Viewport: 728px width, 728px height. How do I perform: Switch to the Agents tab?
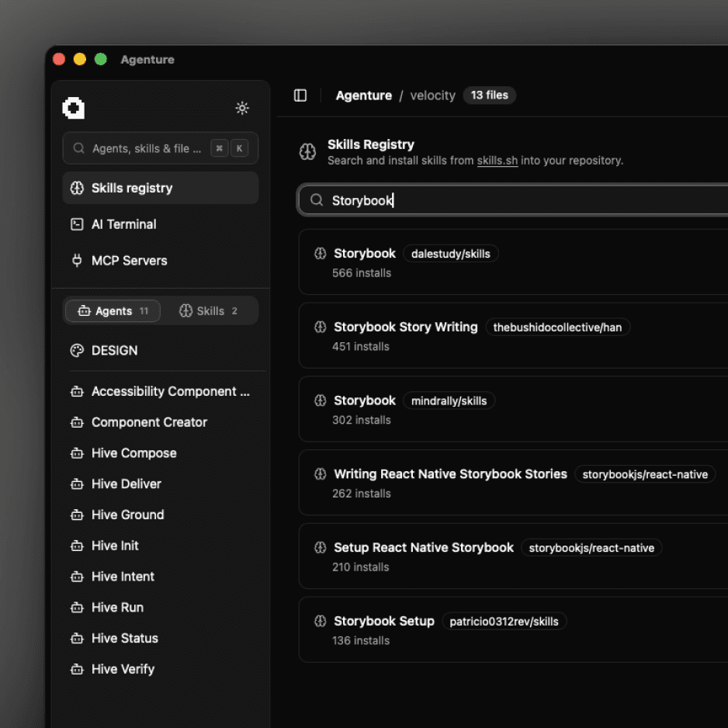(x=113, y=310)
